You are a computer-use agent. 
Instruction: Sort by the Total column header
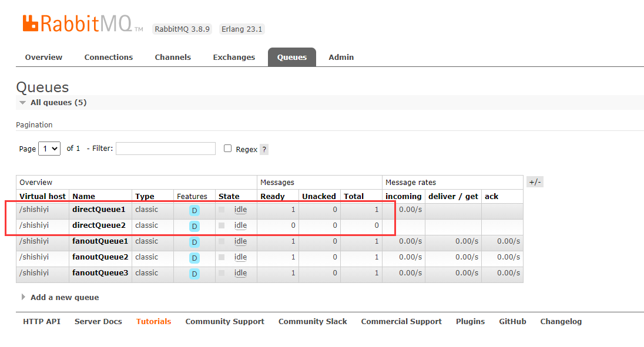[354, 197]
